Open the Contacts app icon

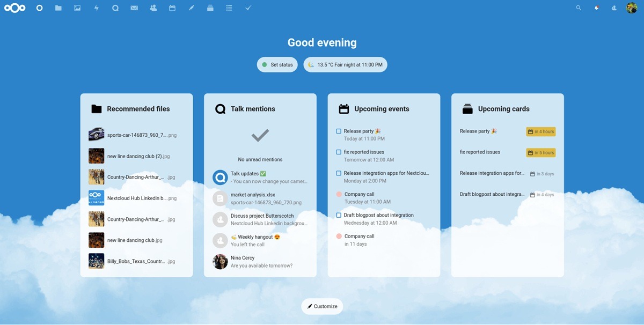[x=153, y=8]
